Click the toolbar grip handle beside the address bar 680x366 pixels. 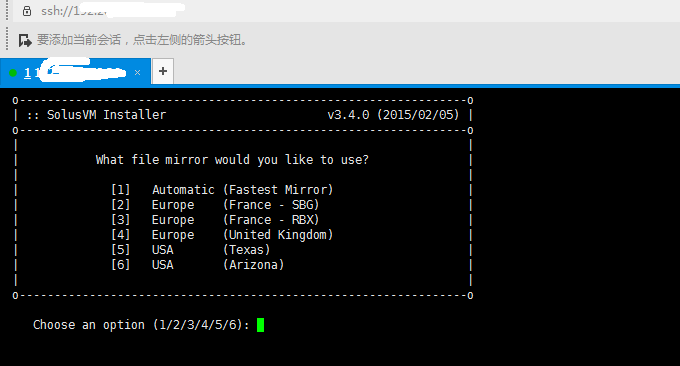(7, 10)
